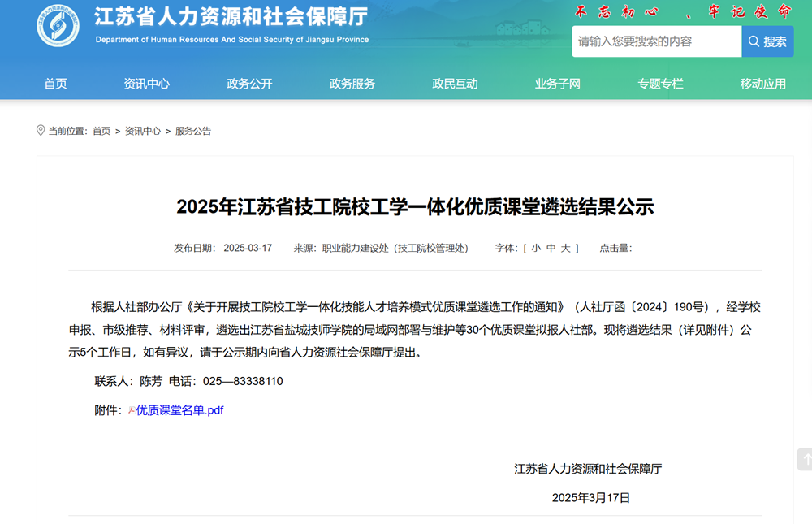Open the 优质课堂名单.pdf attachment
812x524 pixels.
click(179, 410)
